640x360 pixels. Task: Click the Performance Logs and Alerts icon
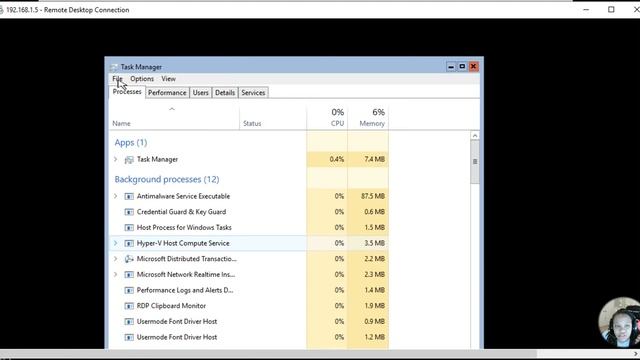coord(129,290)
